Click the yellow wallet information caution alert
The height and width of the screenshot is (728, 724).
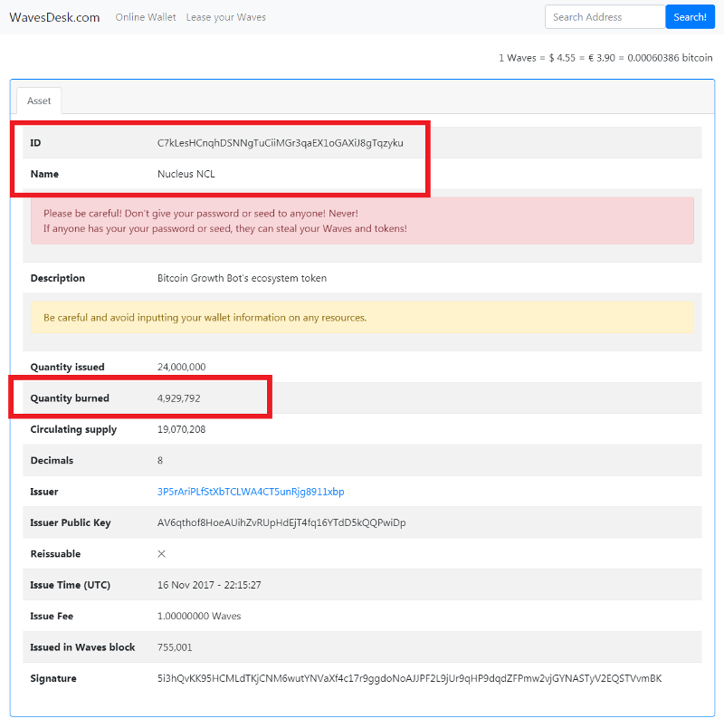[x=362, y=318]
